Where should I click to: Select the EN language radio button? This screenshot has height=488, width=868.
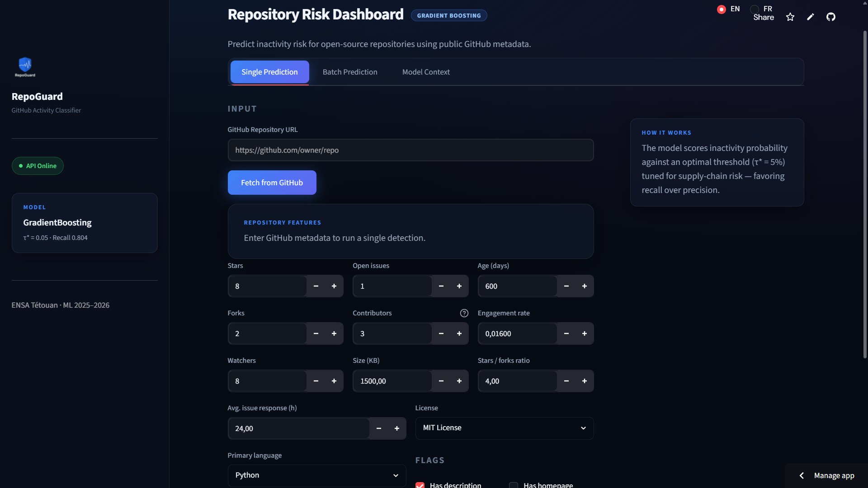tap(722, 9)
